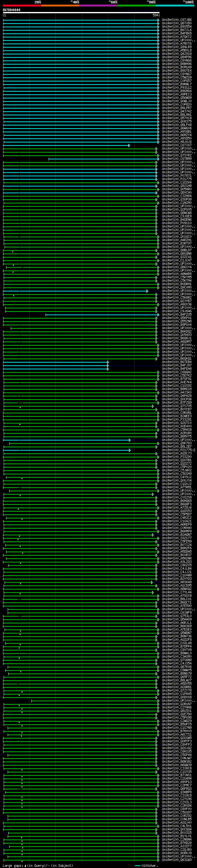Screen dimensions: 197x868
Task: Click hit label UniRef100_P07871
Action: pyautogui.click(x=177, y=176)
